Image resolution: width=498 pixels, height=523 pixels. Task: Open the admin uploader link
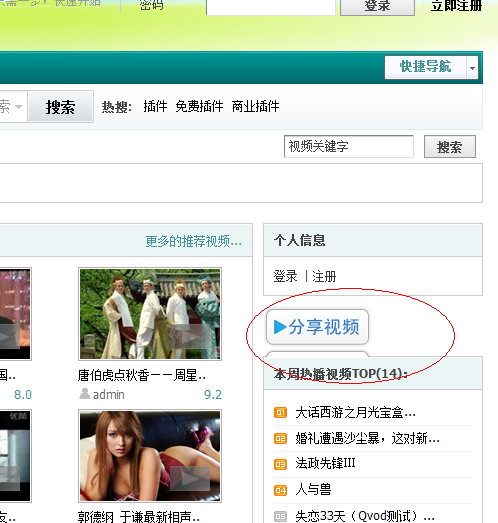tap(109, 395)
